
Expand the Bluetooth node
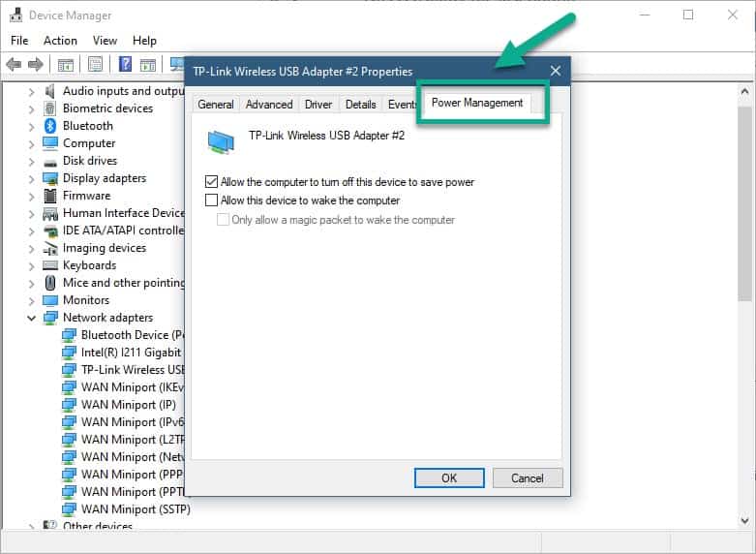click(31, 127)
